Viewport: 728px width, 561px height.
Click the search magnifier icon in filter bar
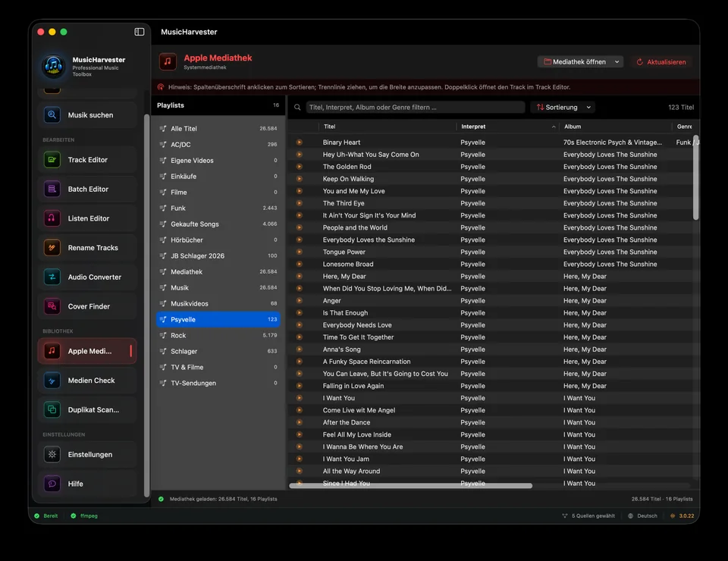(297, 107)
